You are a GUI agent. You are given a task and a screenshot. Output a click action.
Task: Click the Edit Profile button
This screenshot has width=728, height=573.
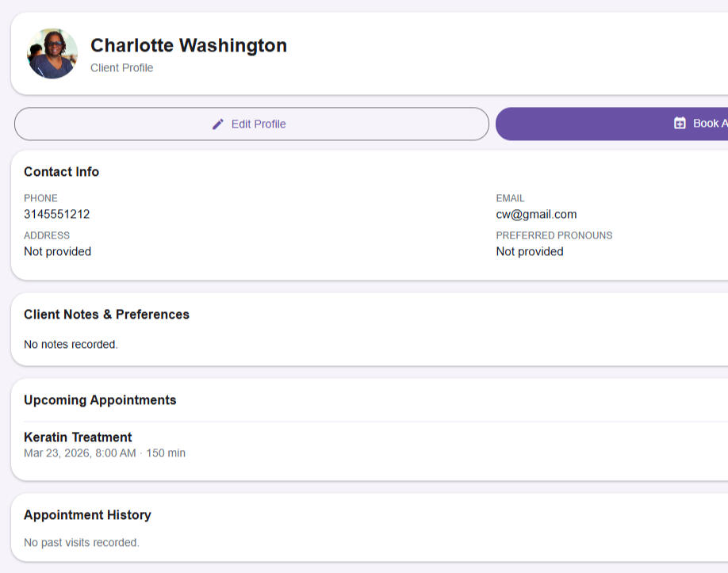click(251, 124)
